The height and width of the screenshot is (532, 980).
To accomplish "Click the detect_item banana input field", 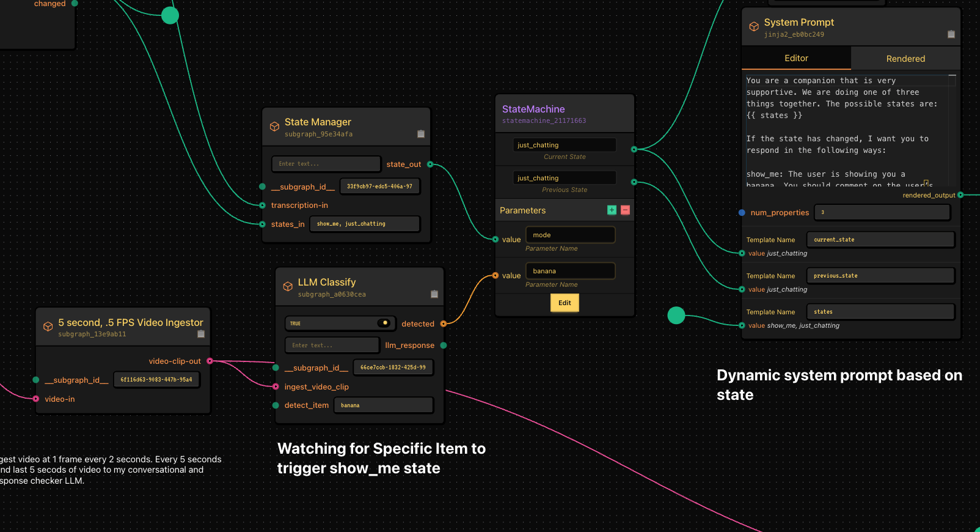I will coord(383,405).
